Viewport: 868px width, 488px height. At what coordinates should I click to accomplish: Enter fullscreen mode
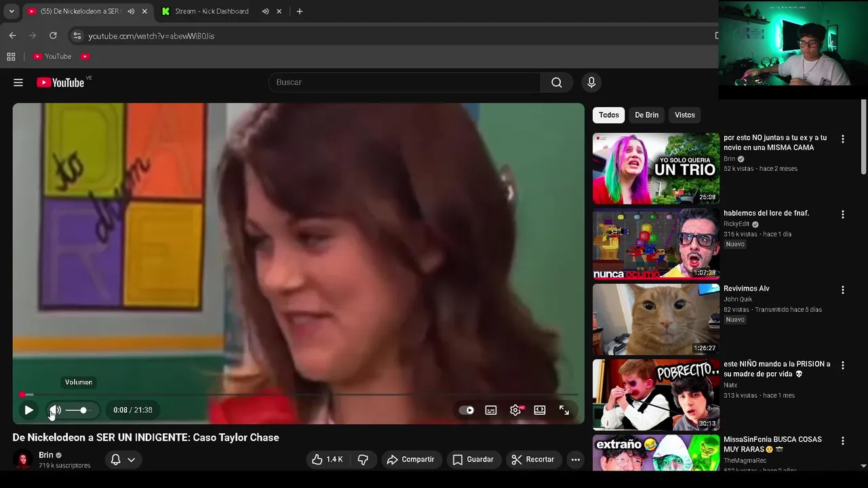pyautogui.click(x=564, y=410)
